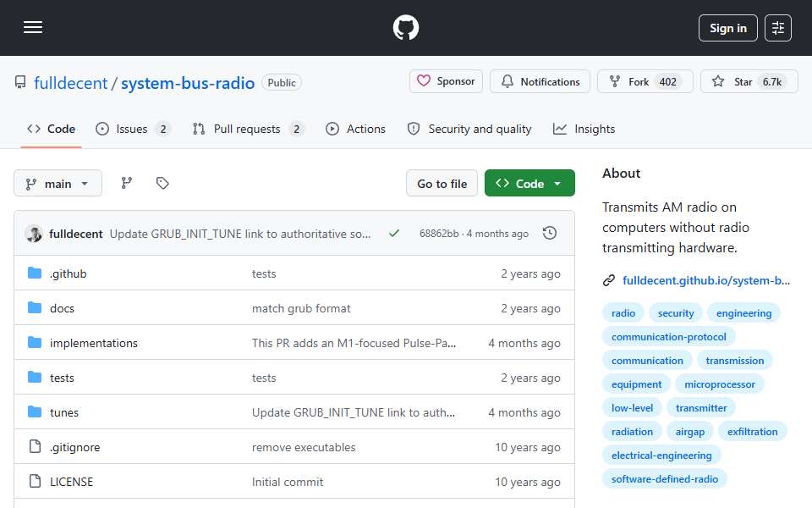Click the tunes folder icon
The height and width of the screenshot is (508, 812).
tap(35, 412)
